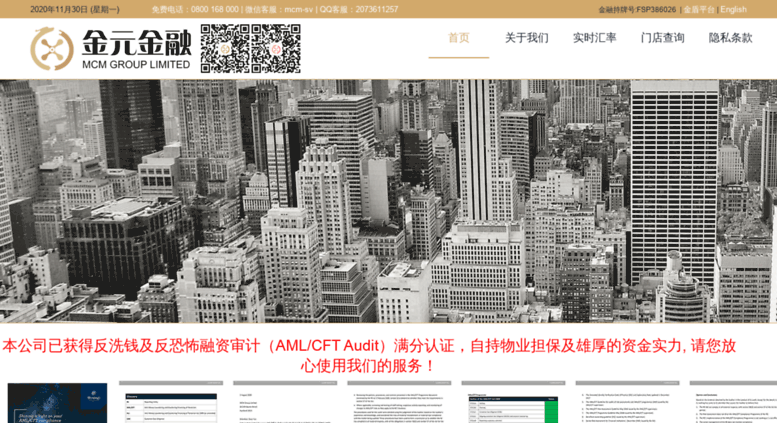Click the 免费电话 0800 168 000 text
Viewport: 777px width, 423px height.
click(x=195, y=9)
